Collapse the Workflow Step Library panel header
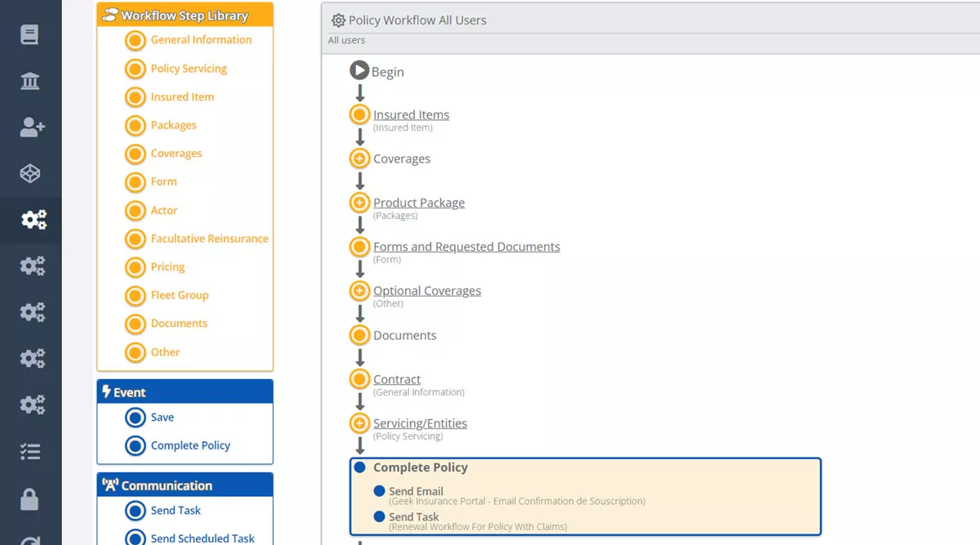 click(x=185, y=16)
